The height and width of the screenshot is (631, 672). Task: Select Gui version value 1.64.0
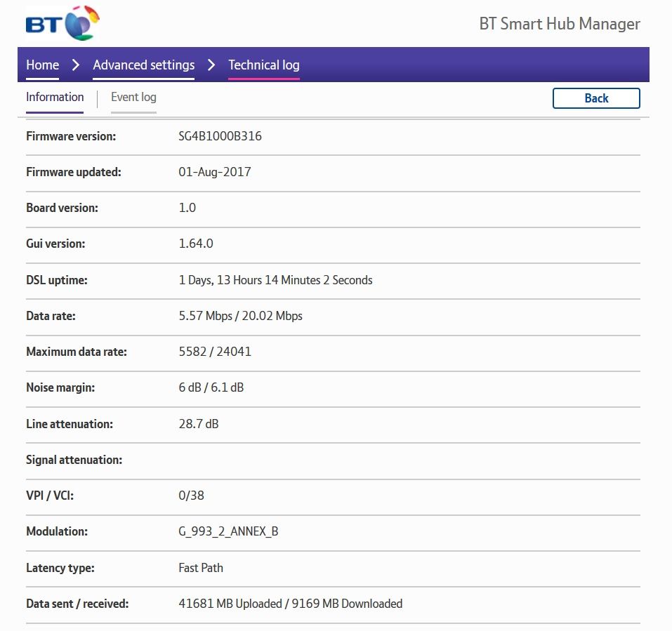tap(196, 244)
